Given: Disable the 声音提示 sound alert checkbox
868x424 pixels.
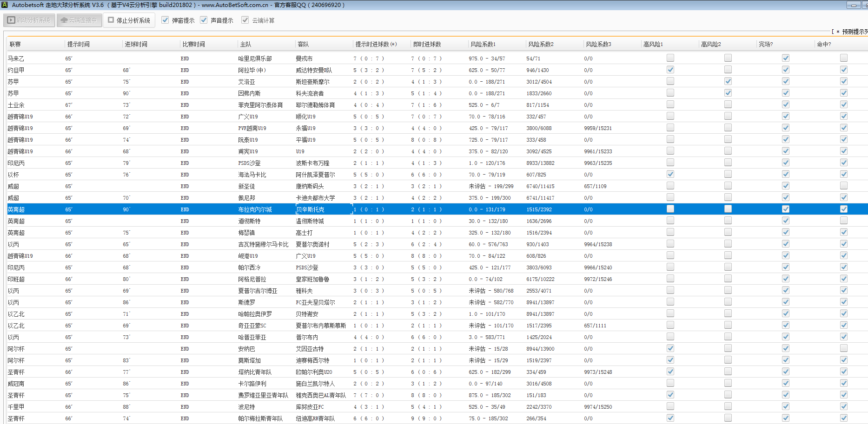Looking at the screenshot, I should click(x=204, y=20).
